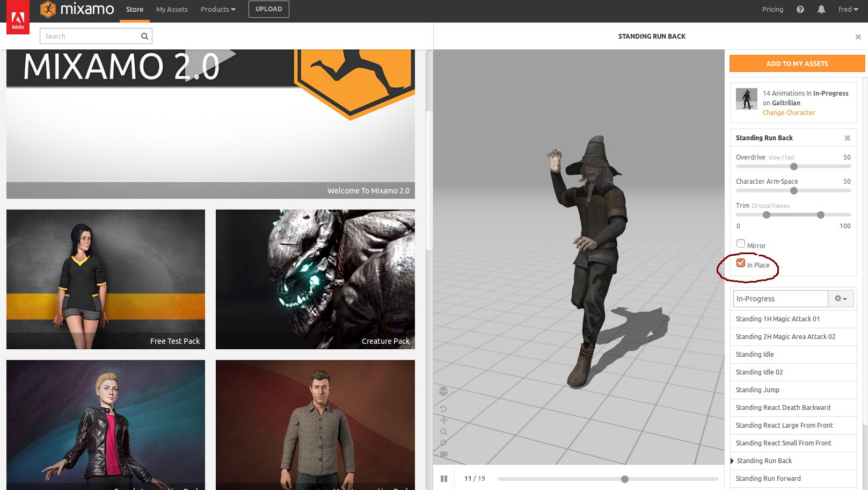The height and width of the screenshot is (490, 868).
Task: Uncheck the In Place checkbox
Action: (x=741, y=263)
